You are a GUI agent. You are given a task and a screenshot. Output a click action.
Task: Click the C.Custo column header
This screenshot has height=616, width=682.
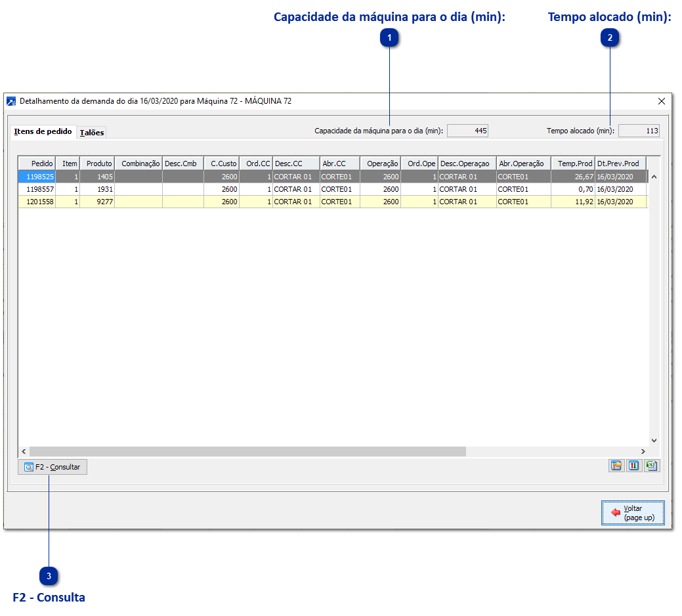pos(222,164)
